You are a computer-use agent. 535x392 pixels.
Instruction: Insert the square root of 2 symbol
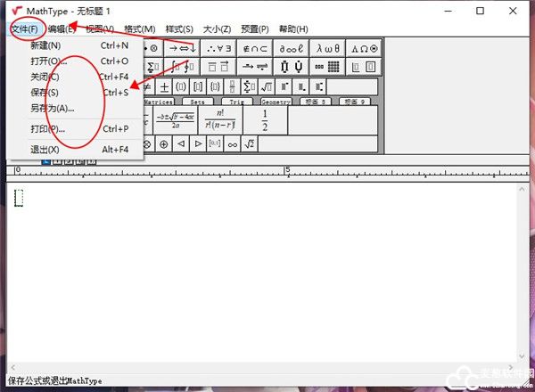click(x=251, y=143)
